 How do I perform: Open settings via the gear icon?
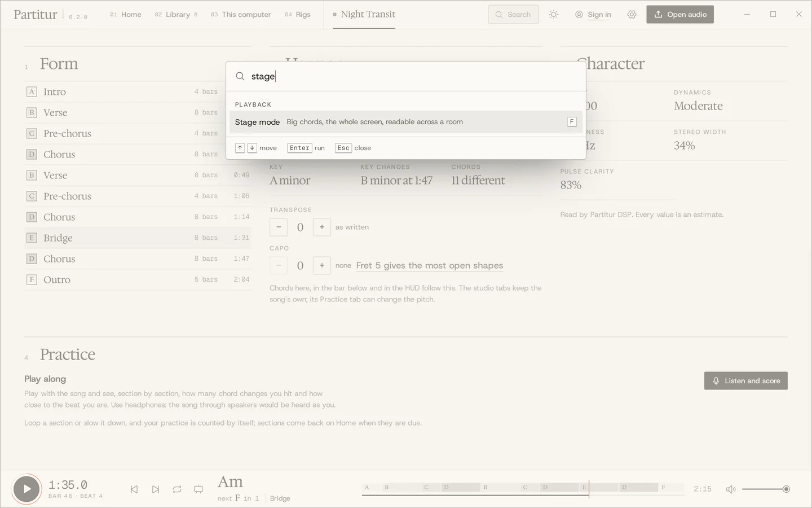click(632, 15)
